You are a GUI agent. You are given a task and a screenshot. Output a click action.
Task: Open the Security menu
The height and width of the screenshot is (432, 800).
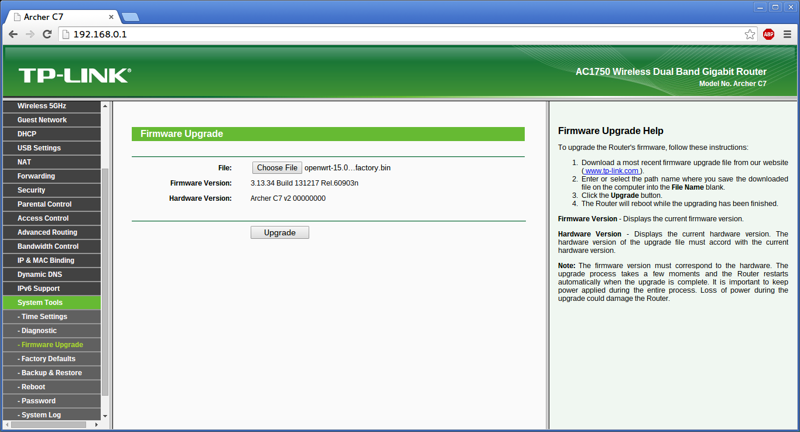(52, 190)
